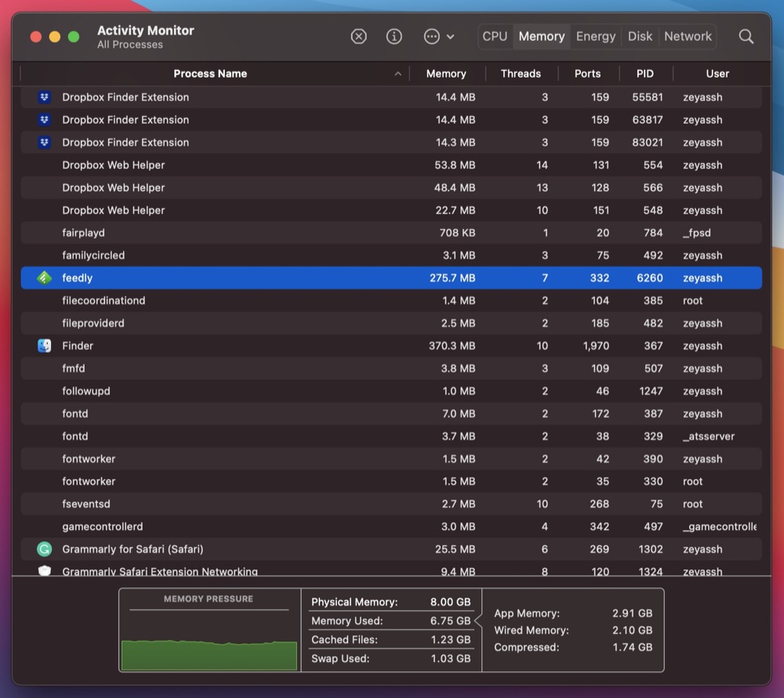
Task: Click Dropbox icon for PID 55581 row
Action: point(45,97)
